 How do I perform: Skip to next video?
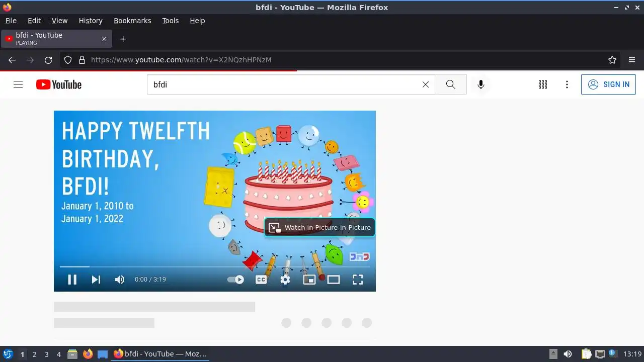pyautogui.click(x=96, y=280)
